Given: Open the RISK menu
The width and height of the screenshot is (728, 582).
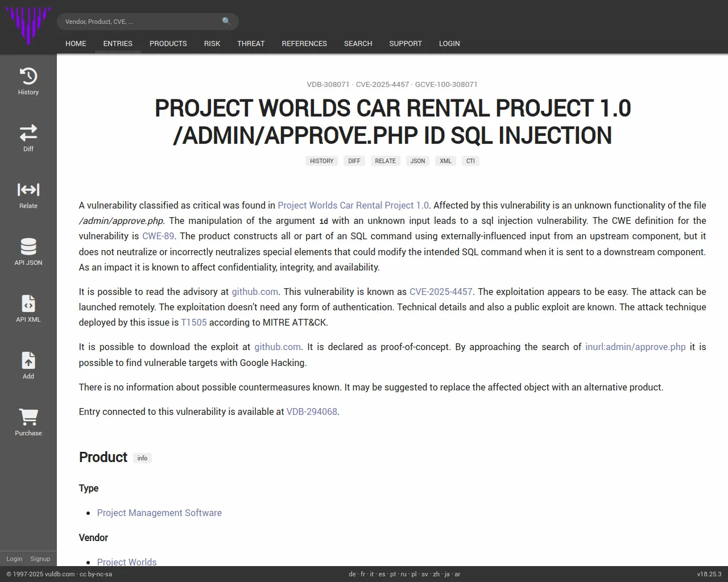Looking at the screenshot, I should pos(212,43).
